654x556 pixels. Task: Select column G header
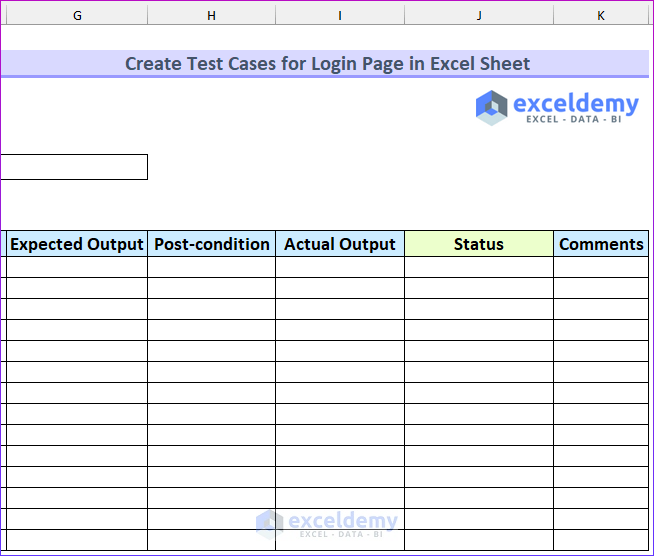[77, 15]
